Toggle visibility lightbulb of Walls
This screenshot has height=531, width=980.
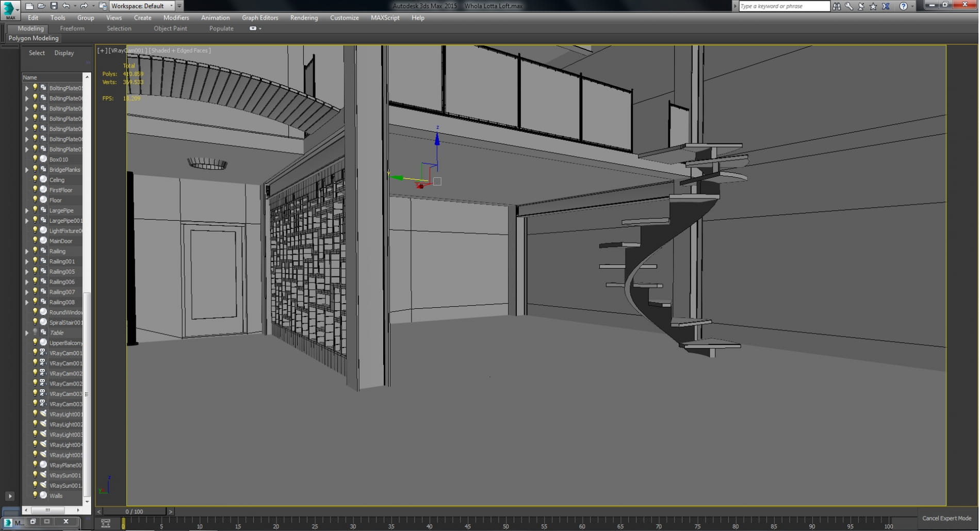[35, 495]
